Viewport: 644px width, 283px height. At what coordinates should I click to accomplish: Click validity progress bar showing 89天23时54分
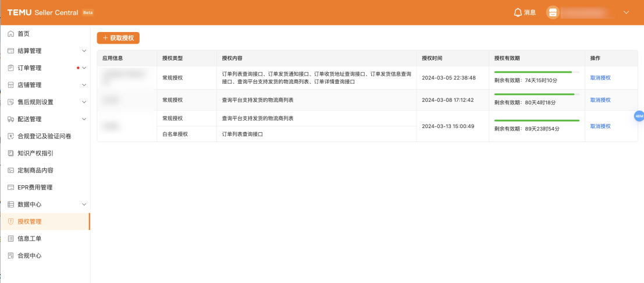tap(536, 121)
